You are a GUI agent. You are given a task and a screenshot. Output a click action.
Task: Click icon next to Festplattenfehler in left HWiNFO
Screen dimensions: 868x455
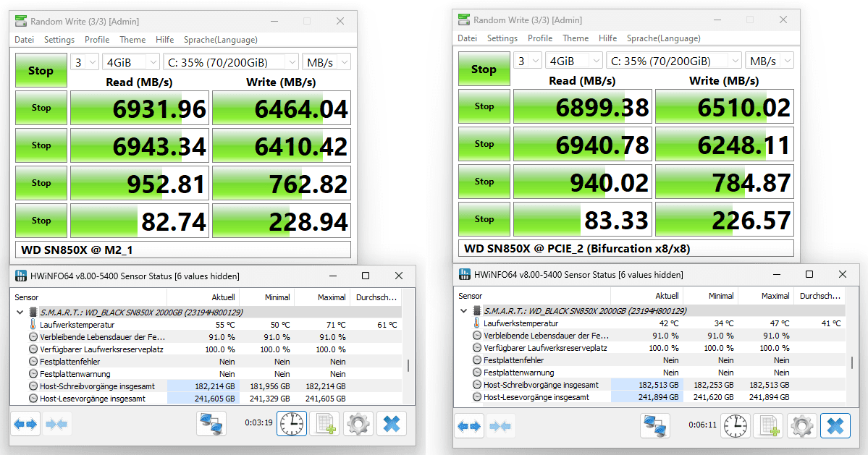(33, 362)
